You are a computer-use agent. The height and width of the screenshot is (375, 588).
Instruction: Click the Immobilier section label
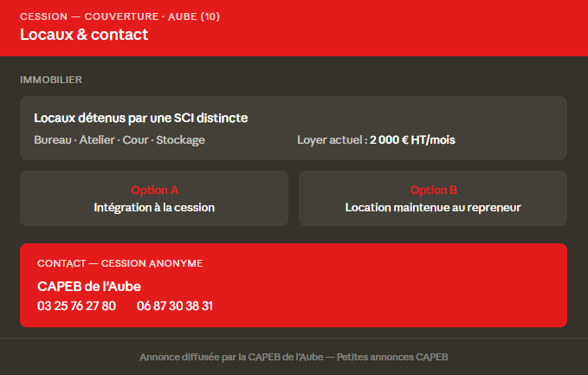click(x=51, y=80)
